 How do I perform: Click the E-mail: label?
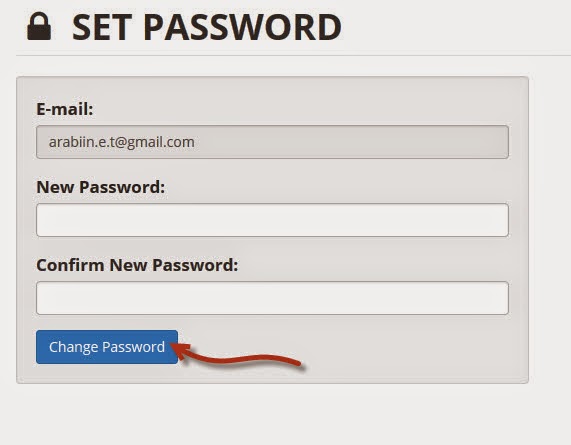pos(65,109)
